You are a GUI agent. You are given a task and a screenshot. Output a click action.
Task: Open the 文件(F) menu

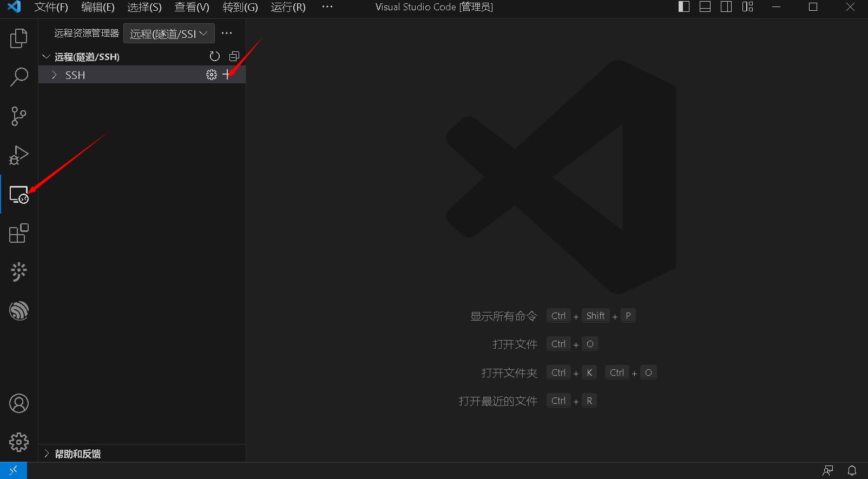[51, 7]
